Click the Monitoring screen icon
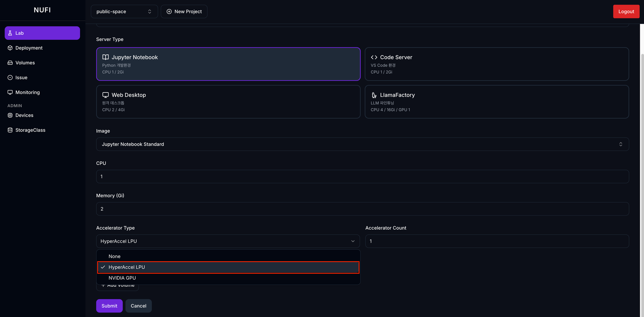The image size is (644, 317). [x=10, y=93]
